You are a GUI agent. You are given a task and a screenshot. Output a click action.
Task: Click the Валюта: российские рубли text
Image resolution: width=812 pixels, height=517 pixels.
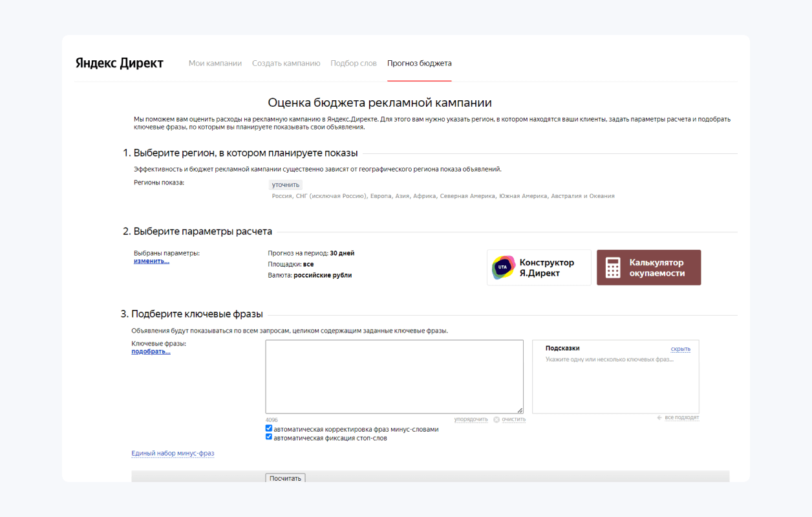coord(310,275)
